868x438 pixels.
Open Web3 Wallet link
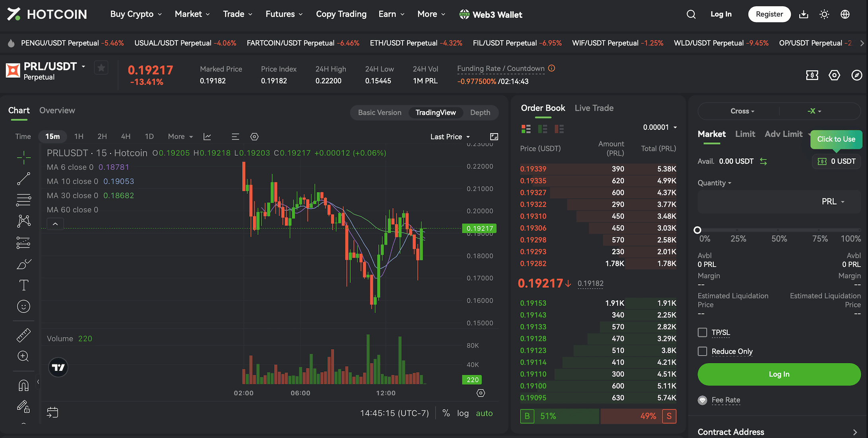click(x=490, y=15)
